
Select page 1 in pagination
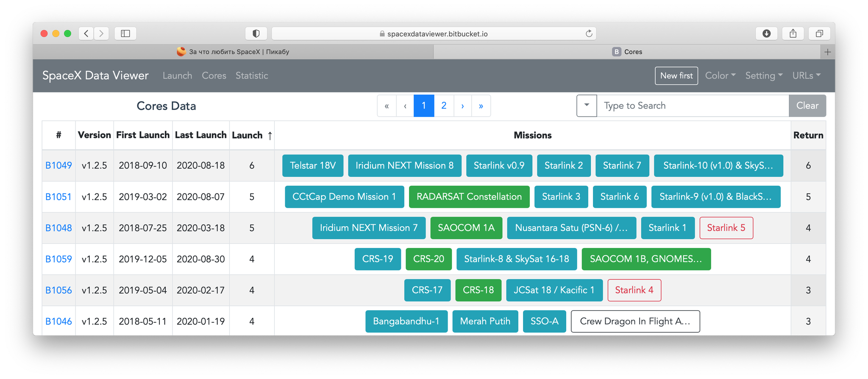424,106
